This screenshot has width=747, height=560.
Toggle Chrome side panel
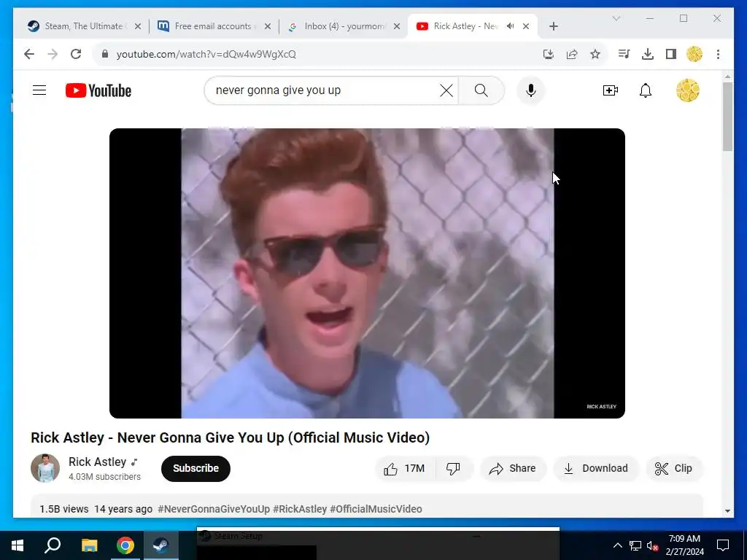tap(671, 54)
